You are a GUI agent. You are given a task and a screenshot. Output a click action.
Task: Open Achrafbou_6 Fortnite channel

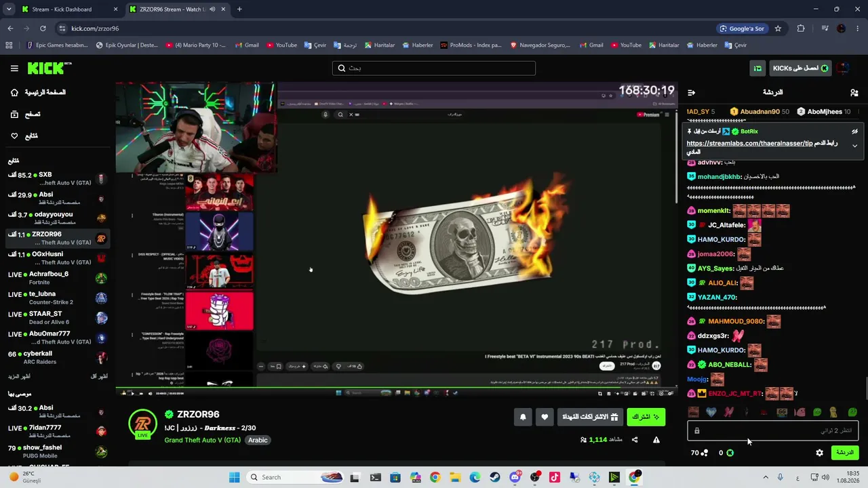(x=58, y=278)
